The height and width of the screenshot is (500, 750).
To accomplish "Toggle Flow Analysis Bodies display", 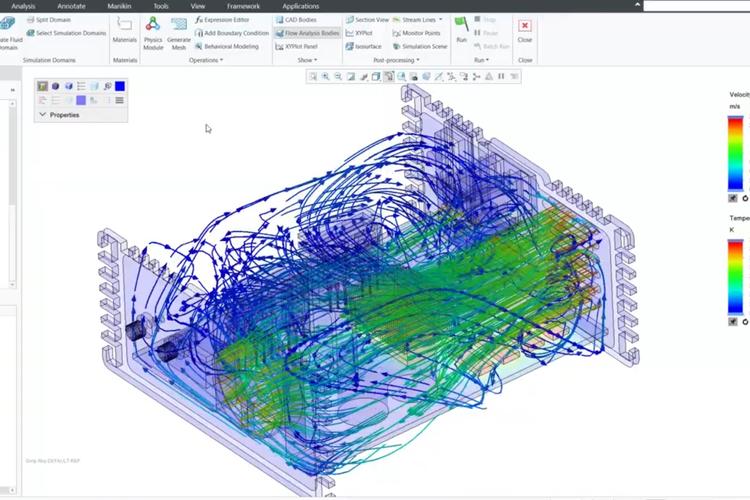I will click(x=307, y=33).
